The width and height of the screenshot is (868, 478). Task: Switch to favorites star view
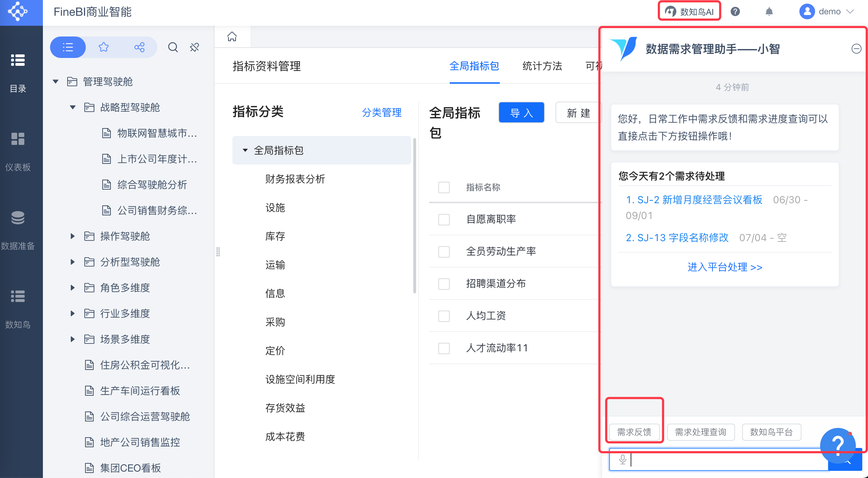coord(104,47)
